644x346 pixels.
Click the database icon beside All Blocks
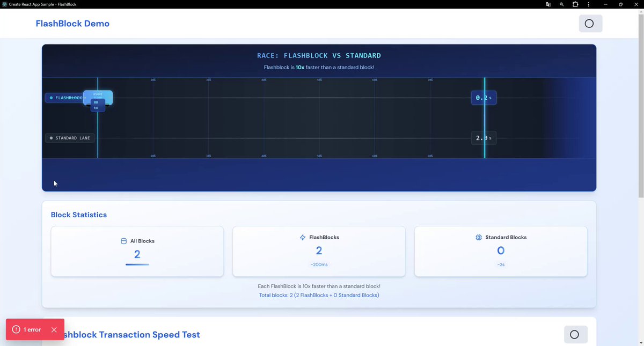[123, 241]
